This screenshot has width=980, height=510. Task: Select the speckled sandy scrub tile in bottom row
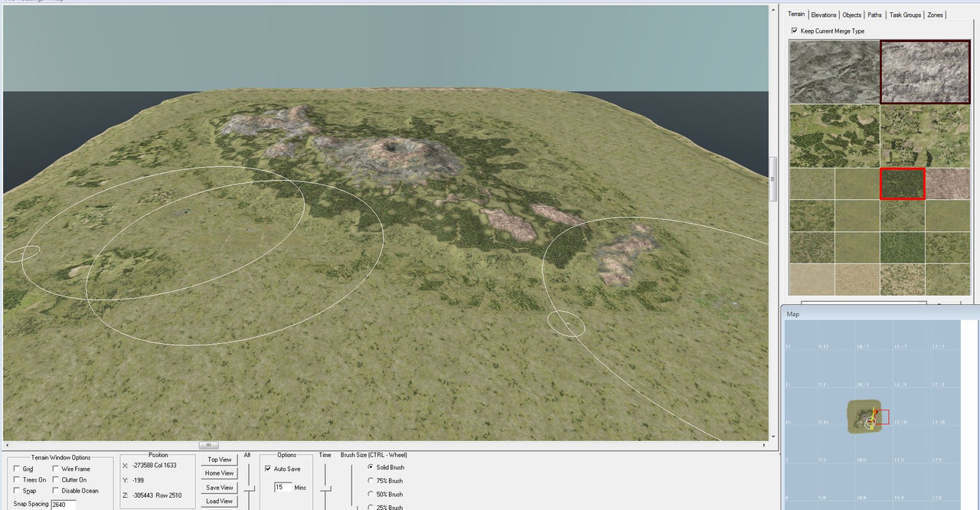[x=903, y=280]
